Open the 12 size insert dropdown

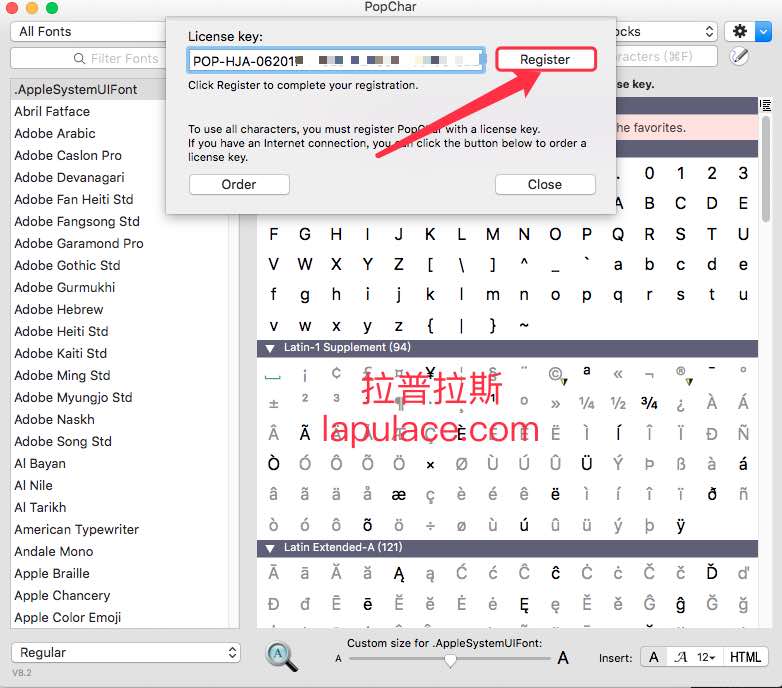coord(706,657)
